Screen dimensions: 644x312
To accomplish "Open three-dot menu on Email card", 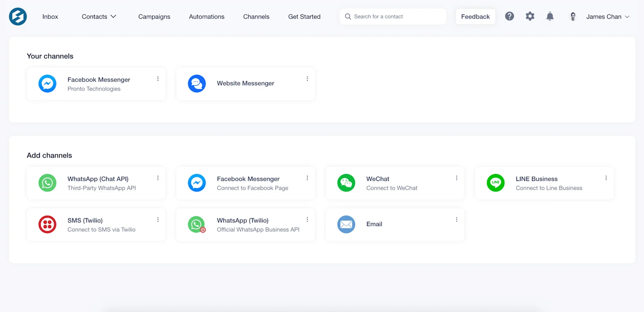I will (456, 220).
